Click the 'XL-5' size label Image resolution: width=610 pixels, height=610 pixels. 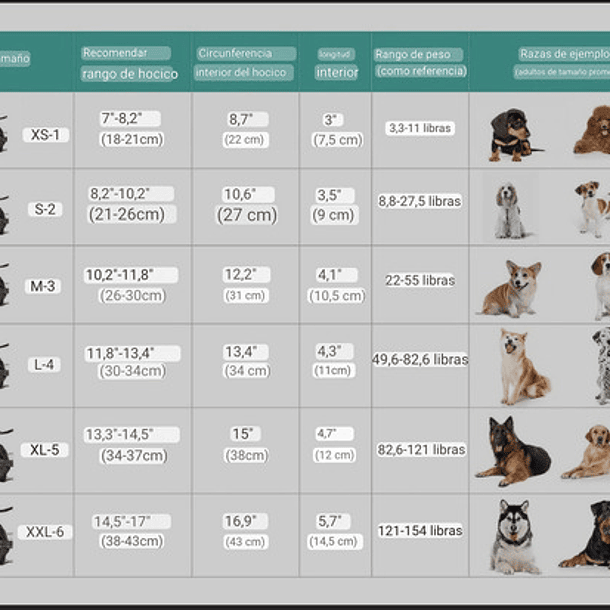point(45,450)
